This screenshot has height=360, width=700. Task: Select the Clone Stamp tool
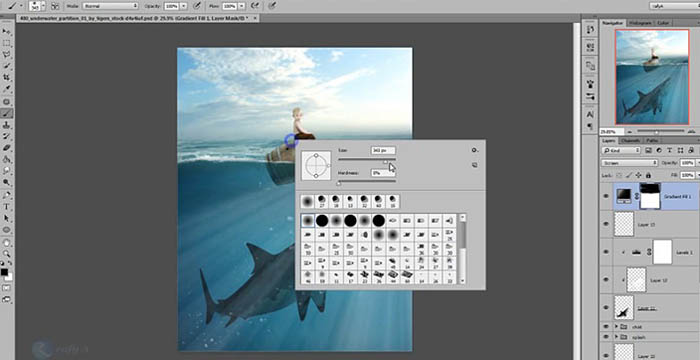[x=7, y=125]
